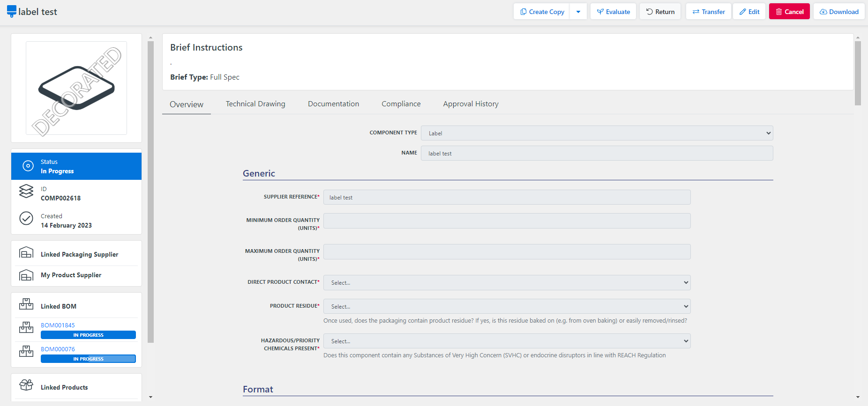
Task: Open the Component Type dropdown
Action: 597,133
